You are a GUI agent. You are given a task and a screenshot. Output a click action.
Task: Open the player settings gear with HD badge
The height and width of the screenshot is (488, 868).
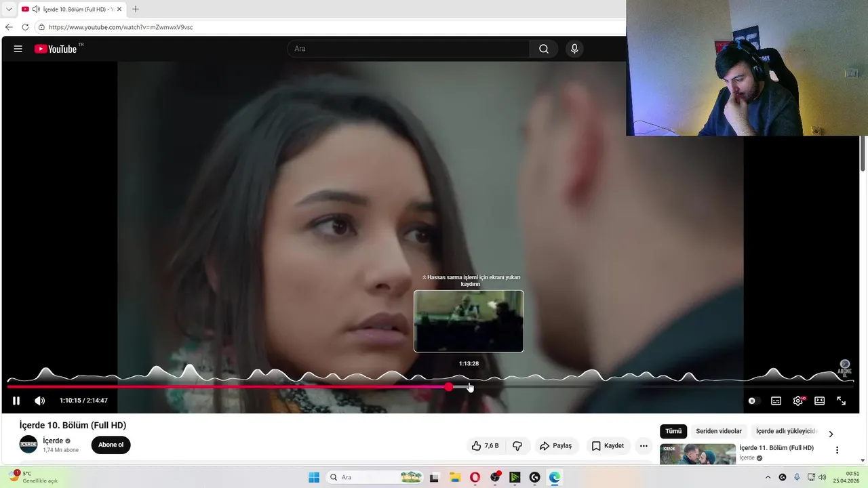pyautogui.click(x=798, y=401)
